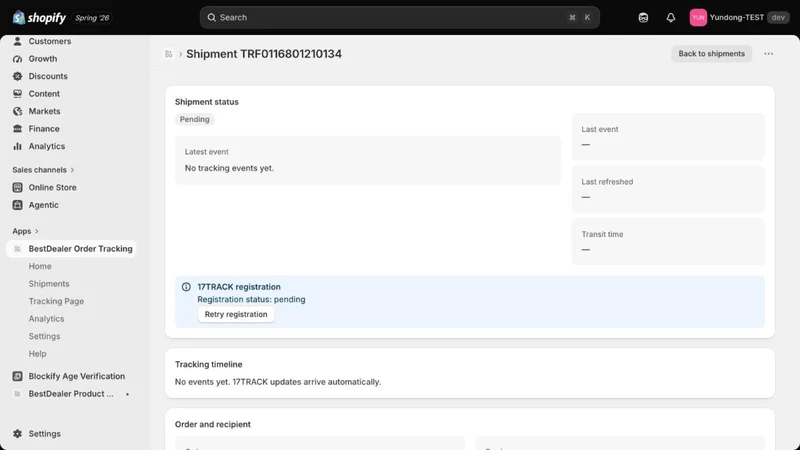Click the Agentic channel icon

click(17, 205)
